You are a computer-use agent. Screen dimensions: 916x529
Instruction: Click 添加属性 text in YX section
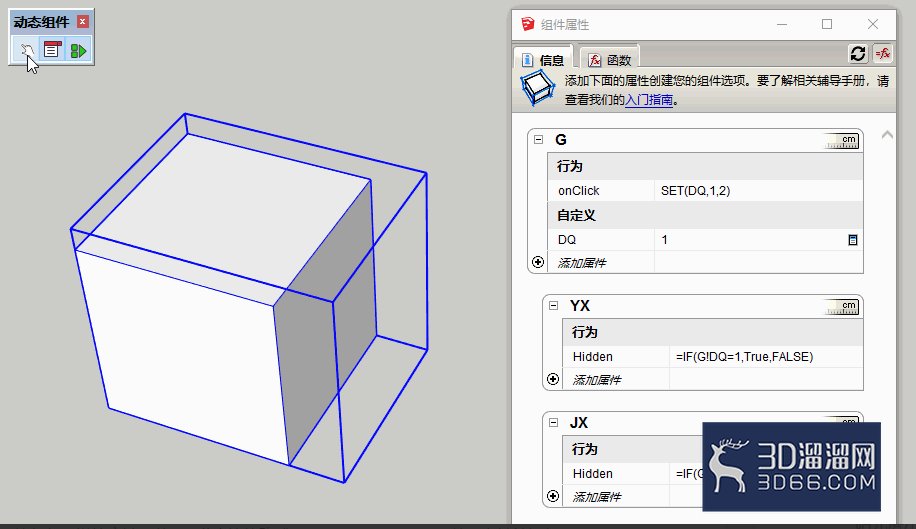click(596, 380)
